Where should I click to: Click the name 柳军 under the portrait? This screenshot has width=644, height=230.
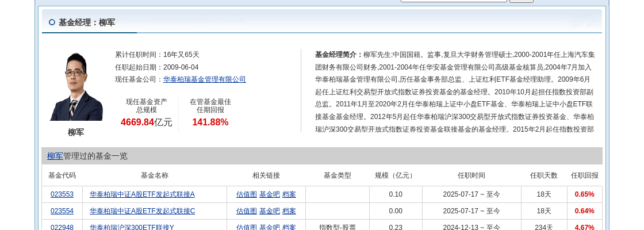[76, 132]
